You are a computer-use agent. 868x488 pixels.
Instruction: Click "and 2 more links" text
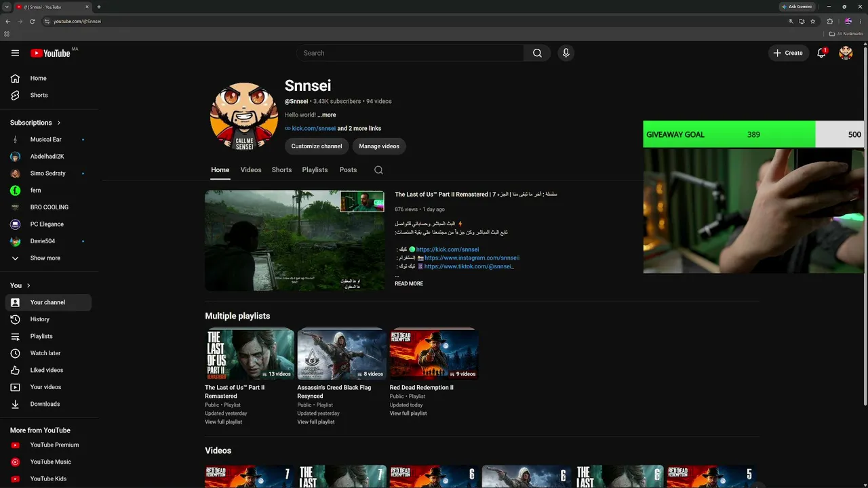[359, 129]
